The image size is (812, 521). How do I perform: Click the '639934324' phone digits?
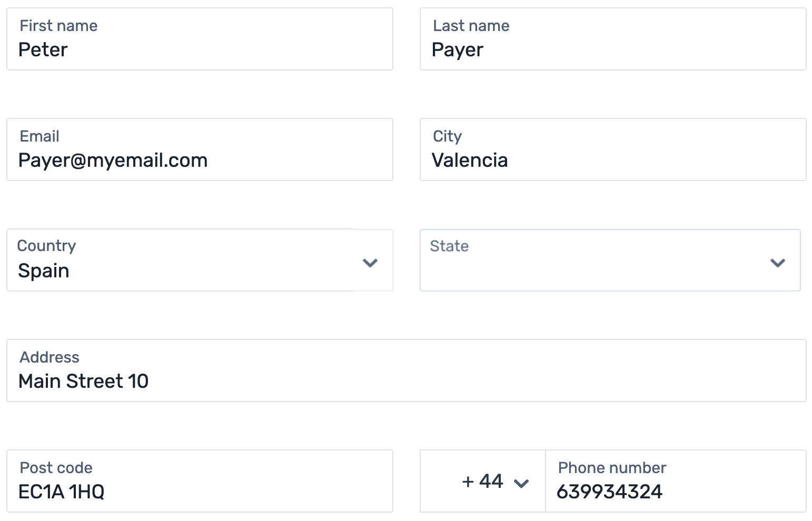pos(609,492)
